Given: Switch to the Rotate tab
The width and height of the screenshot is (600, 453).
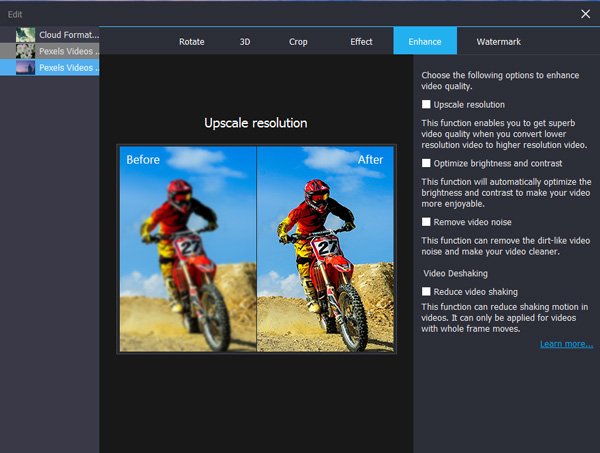Looking at the screenshot, I should pyautogui.click(x=191, y=42).
